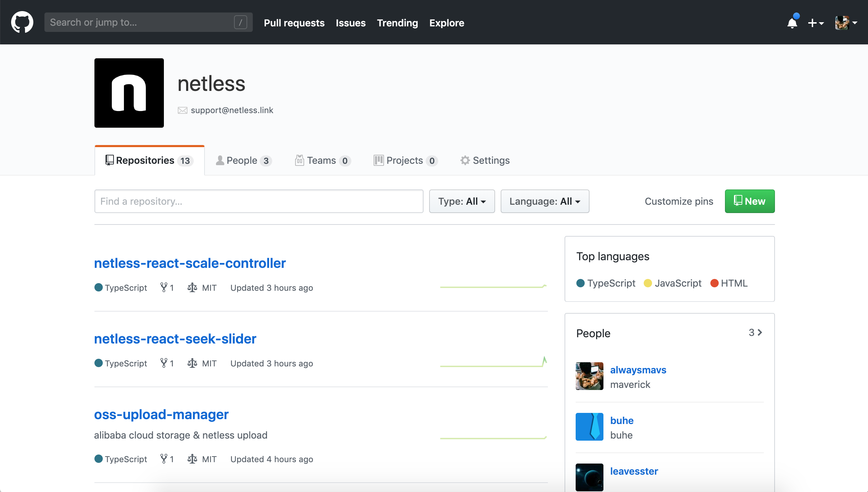The width and height of the screenshot is (868, 492).
Task: Click activity sparkline of netless-react-scale-controller
Action: click(x=493, y=287)
